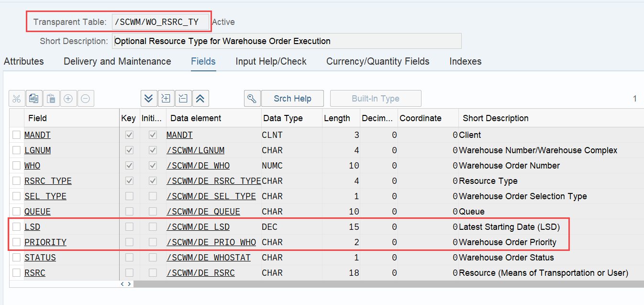Click the Paste clipboard toolbar icon
The width and height of the screenshot is (644, 305).
click(51, 99)
